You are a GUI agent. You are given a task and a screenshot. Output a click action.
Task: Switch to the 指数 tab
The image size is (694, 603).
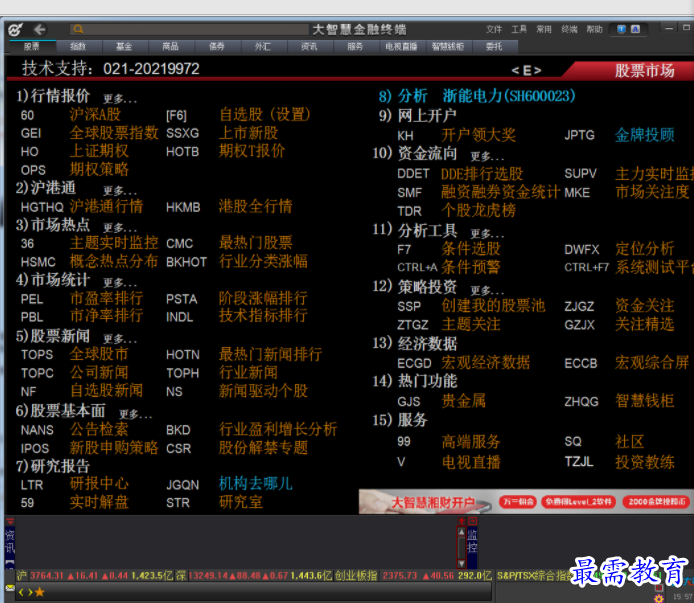coord(78,46)
